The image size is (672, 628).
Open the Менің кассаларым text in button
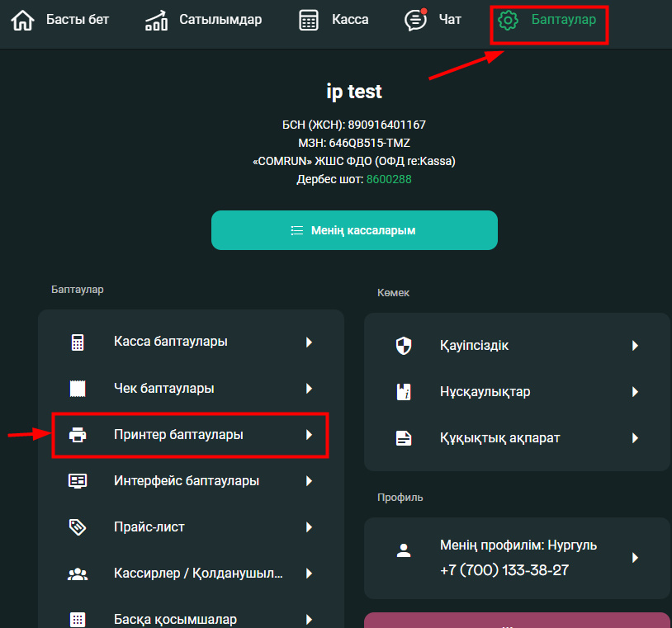(x=363, y=230)
